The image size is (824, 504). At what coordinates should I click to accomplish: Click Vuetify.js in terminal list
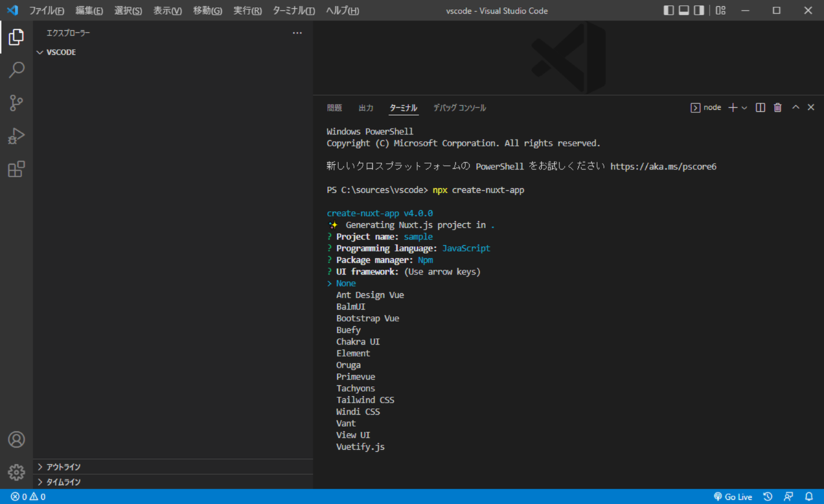click(360, 446)
